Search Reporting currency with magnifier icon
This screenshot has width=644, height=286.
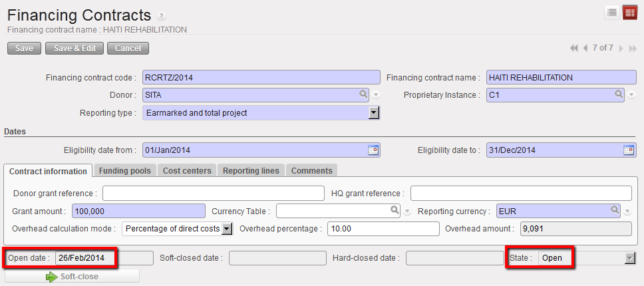[x=616, y=211]
